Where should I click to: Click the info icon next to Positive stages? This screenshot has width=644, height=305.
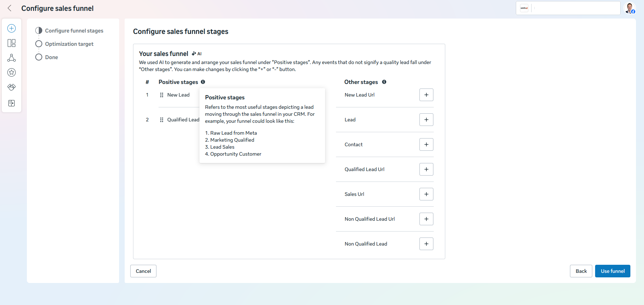[x=203, y=82]
